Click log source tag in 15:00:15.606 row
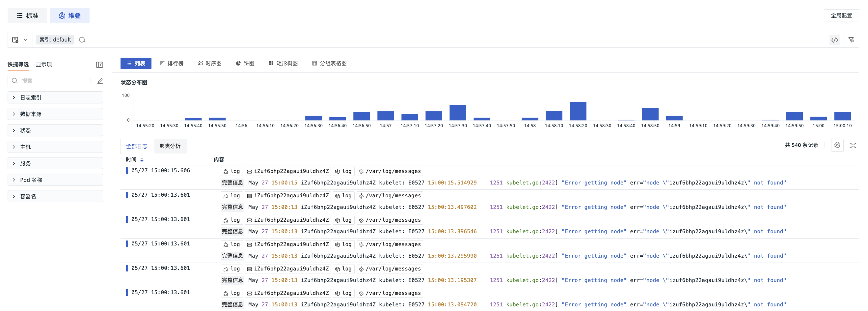This screenshot has height=311, width=868. point(232,171)
